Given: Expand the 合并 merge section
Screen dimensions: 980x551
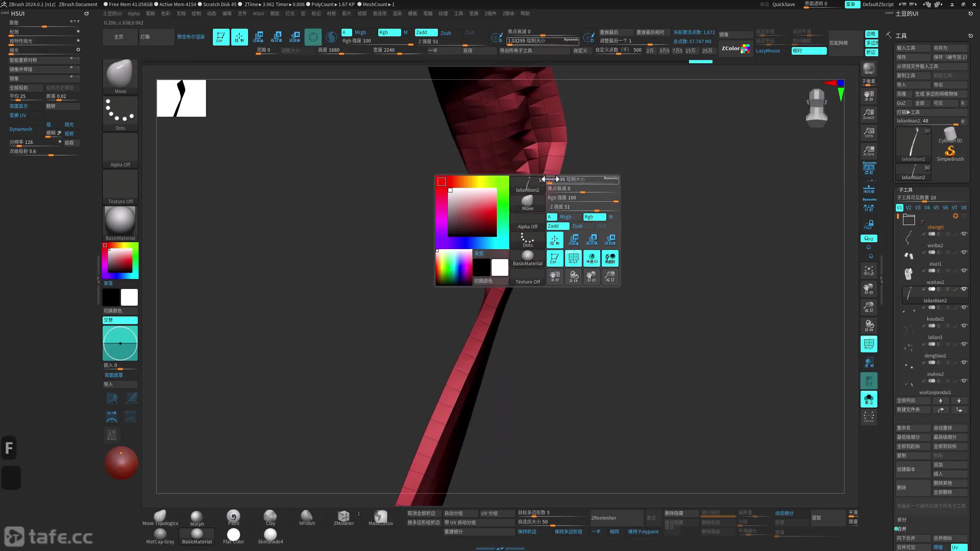Looking at the screenshot, I should (x=902, y=529).
